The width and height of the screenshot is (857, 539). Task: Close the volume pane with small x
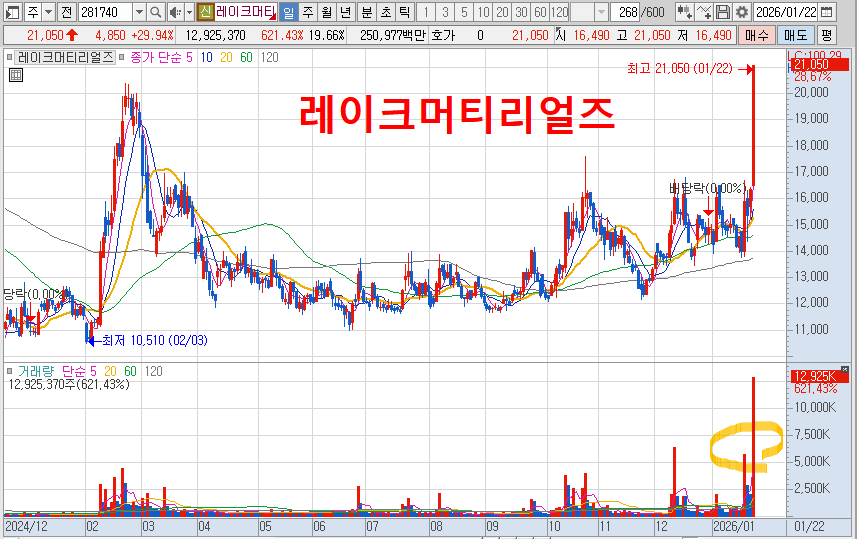(x=845, y=370)
